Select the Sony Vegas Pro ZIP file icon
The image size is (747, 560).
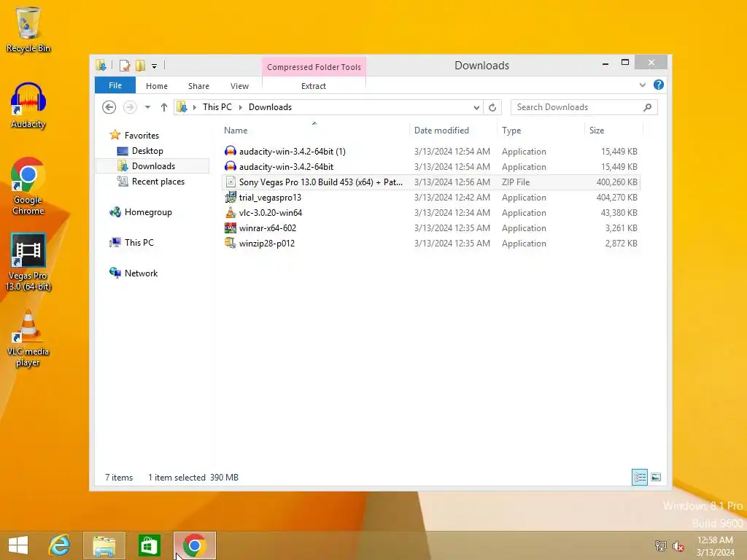(x=230, y=182)
